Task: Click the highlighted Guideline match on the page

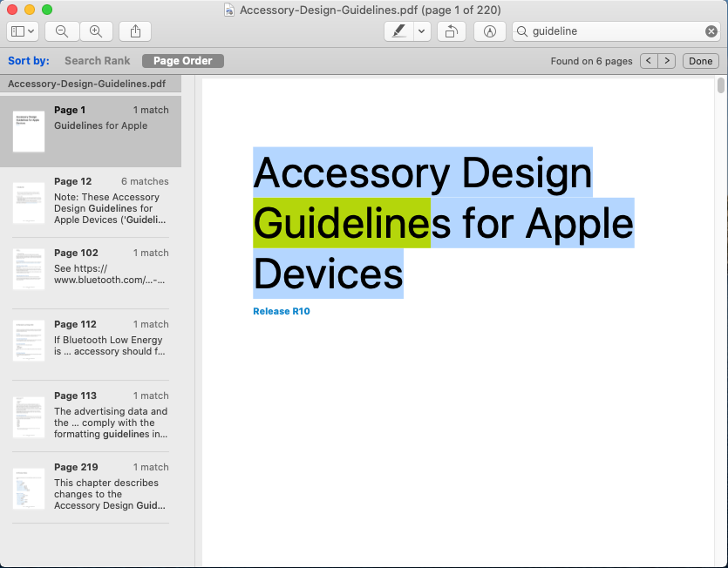Action: (342, 223)
